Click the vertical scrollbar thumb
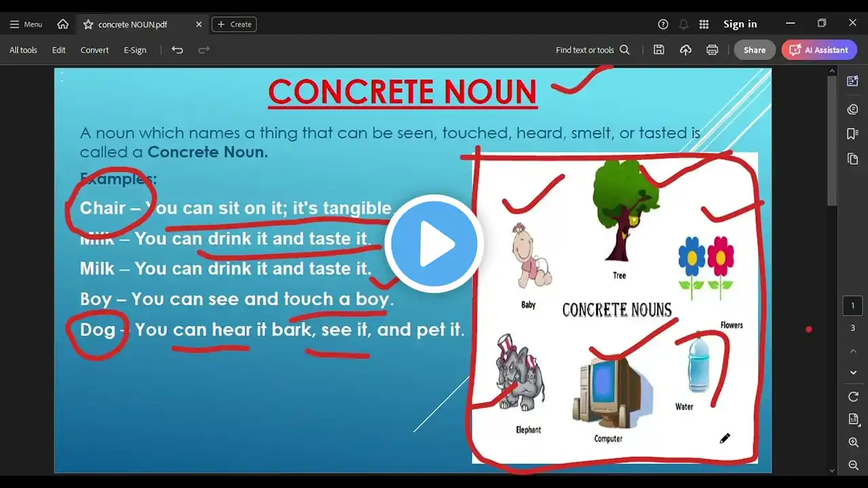Viewport: 868px width, 488px height. pyautogui.click(x=833, y=141)
